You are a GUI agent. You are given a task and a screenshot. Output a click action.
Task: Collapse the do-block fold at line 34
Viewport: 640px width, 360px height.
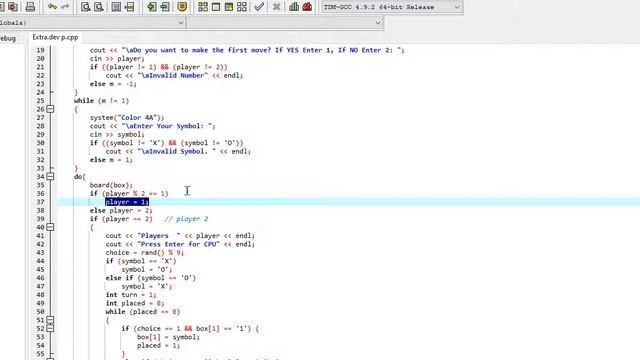pos(50,177)
